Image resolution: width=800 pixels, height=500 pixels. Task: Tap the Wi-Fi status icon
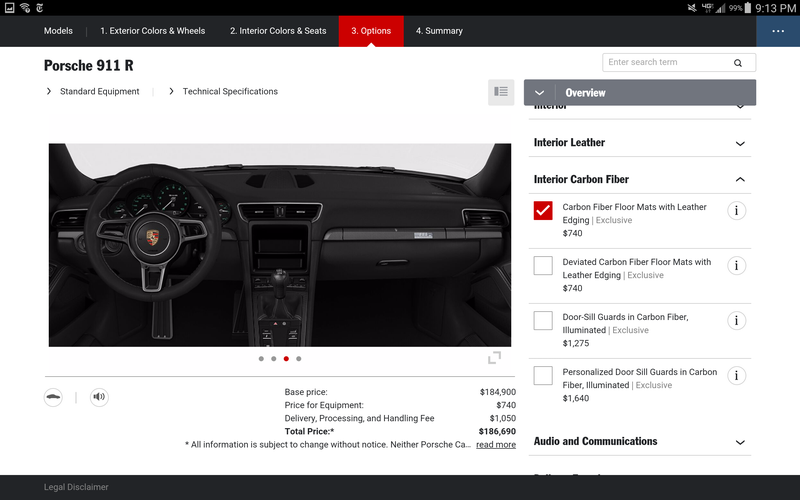pyautogui.click(x=24, y=8)
